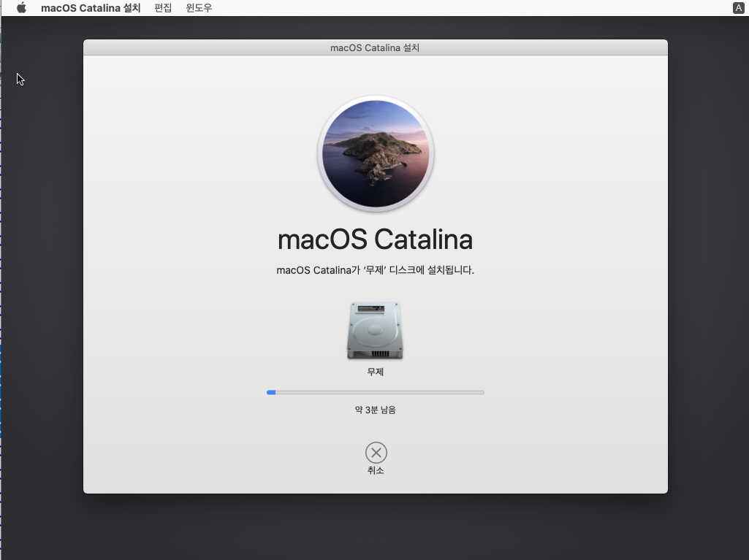749x560 pixels.
Task: Click the installer window title bar
Action: (376, 47)
